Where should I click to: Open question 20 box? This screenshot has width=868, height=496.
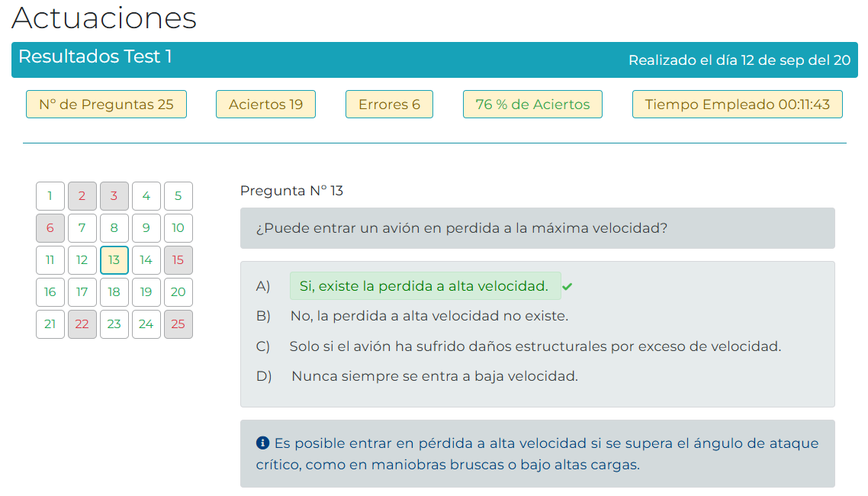[178, 292]
